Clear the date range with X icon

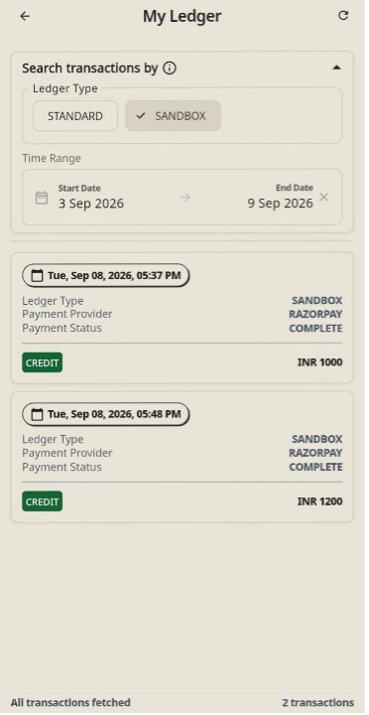pos(323,197)
